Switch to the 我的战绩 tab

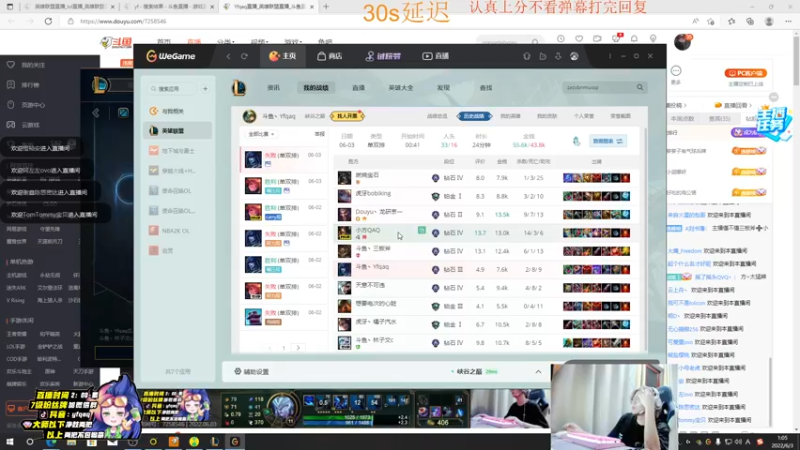[316, 88]
